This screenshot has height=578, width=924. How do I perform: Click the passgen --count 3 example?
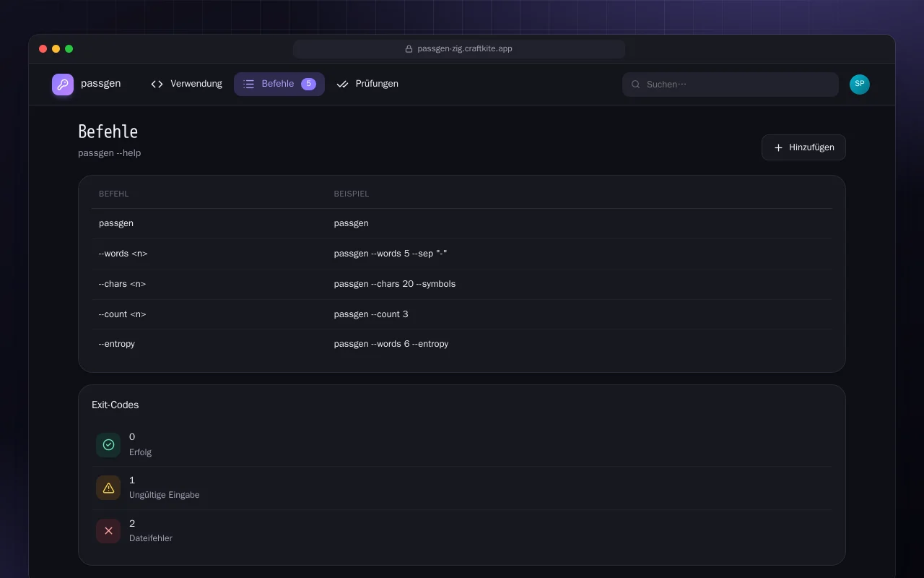[x=371, y=314]
